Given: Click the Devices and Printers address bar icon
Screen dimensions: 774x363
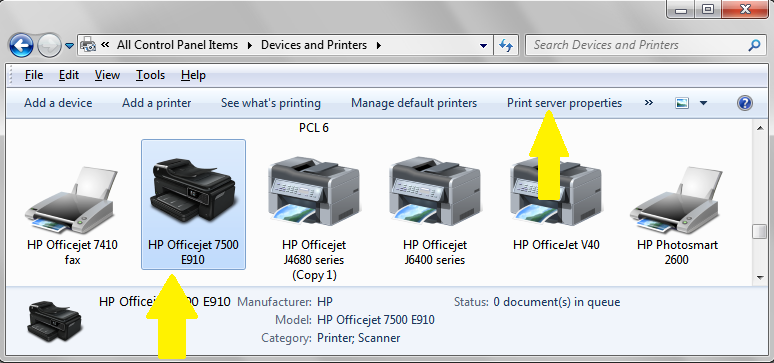Looking at the screenshot, I should [88, 45].
